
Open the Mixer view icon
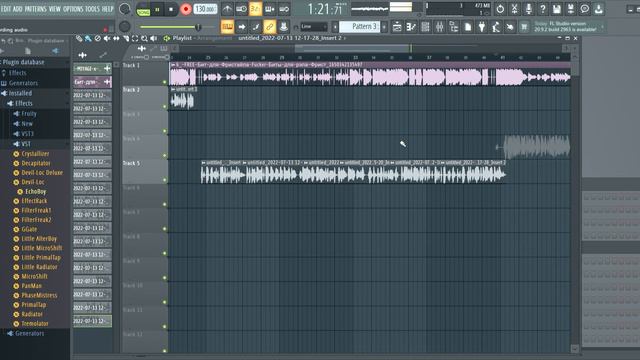(440, 27)
